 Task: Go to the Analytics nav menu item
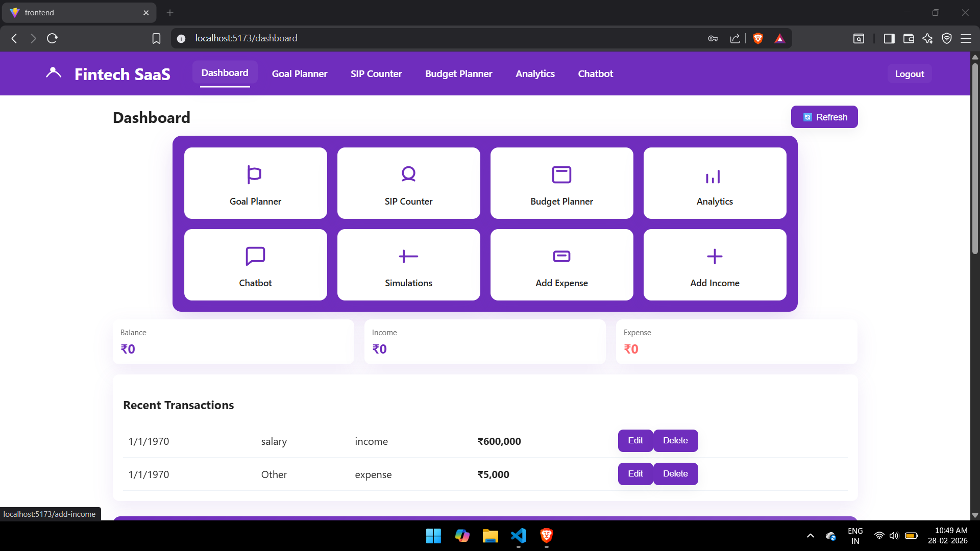(535, 73)
